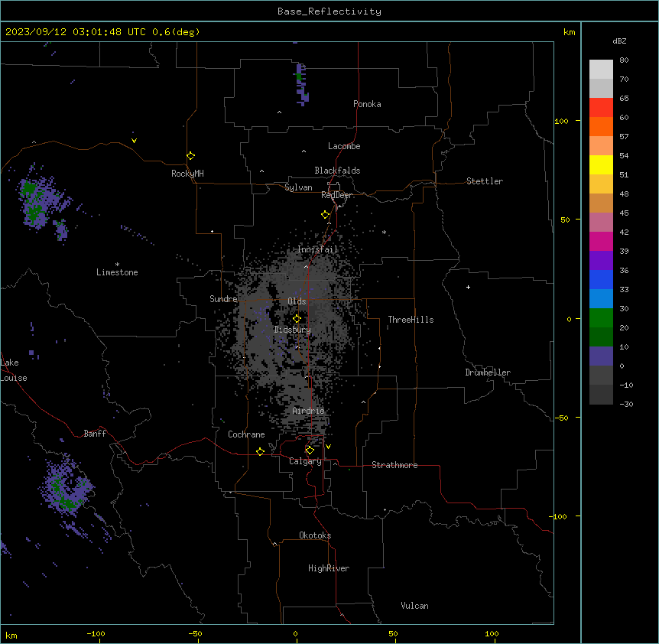
Task: Click the Calgary city label
Action: [305, 461]
